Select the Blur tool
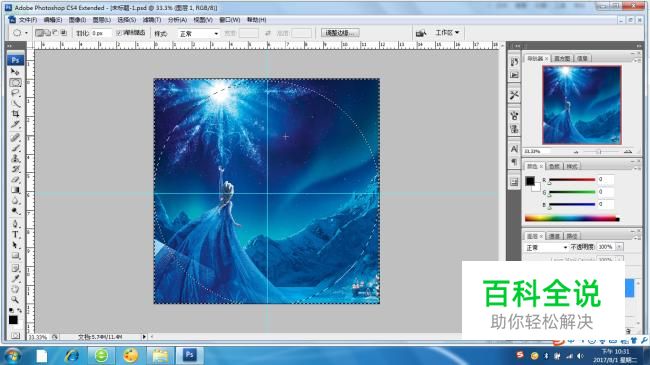Viewport: 650px width, 365px height. [x=15, y=200]
